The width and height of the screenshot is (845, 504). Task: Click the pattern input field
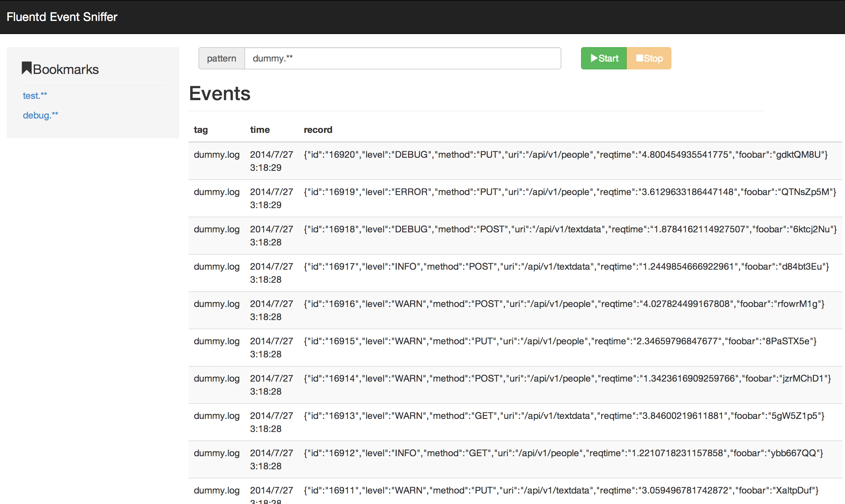(x=402, y=58)
